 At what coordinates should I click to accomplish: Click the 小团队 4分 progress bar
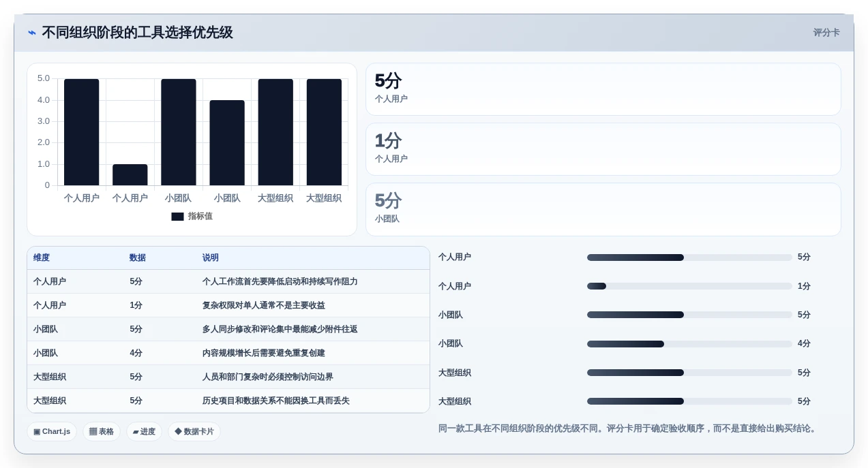pyautogui.click(x=689, y=344)
